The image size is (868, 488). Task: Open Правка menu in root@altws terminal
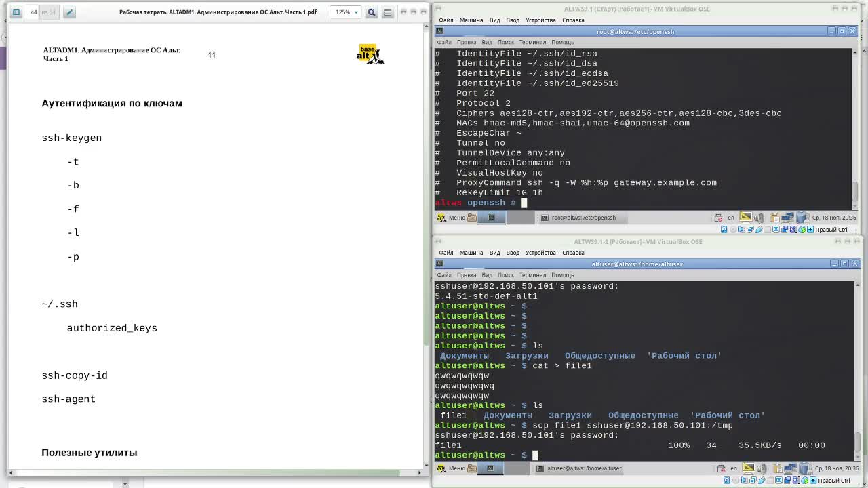[x=467, y=42]
